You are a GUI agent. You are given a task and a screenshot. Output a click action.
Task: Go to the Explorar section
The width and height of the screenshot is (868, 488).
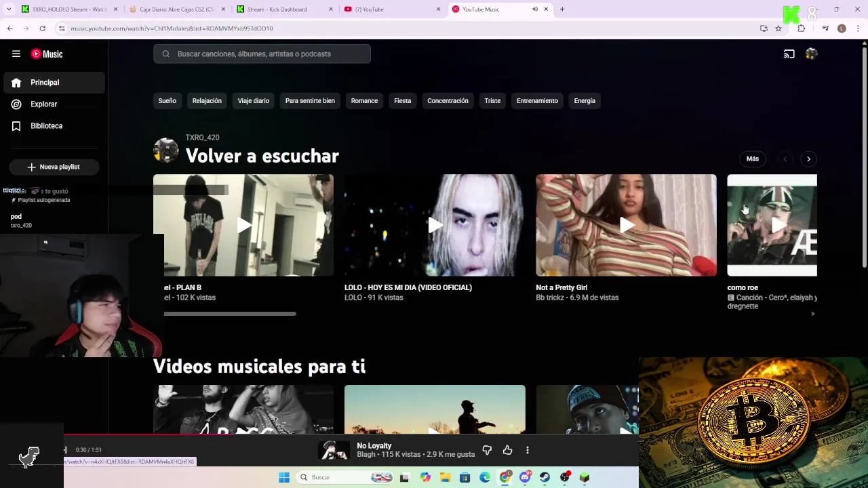tap(54, 104)
